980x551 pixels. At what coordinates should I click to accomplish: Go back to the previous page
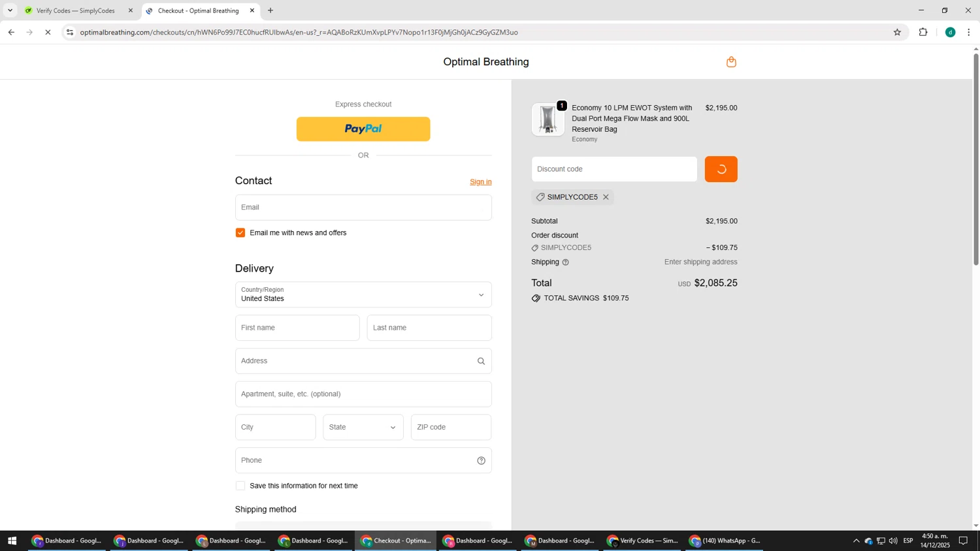click(x=11, y=32)
